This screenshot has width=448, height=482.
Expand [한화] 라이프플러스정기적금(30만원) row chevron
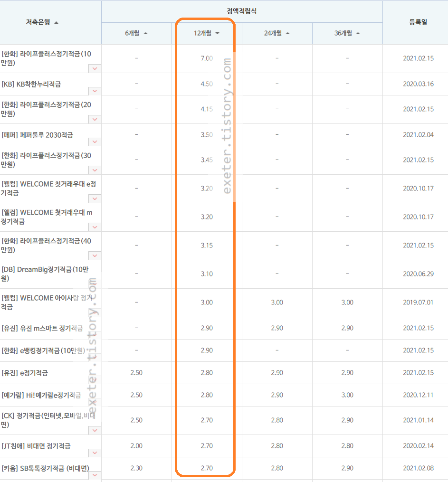[x=95, y=170]
